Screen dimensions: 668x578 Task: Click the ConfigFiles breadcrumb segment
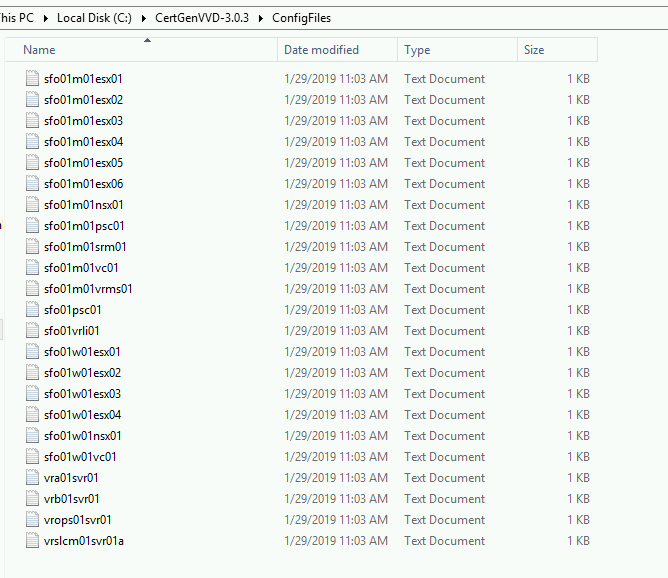pyautogui.click(x=301, y=18)
